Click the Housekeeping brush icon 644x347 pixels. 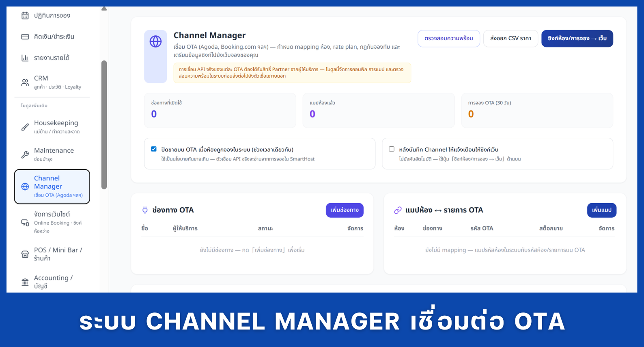pyautogui.click(x=25, y=127)
